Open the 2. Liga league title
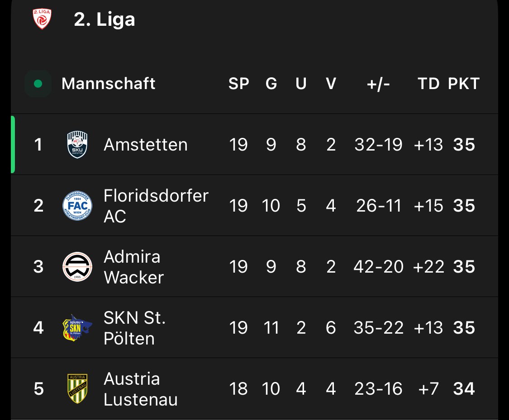This screenshot has height=420, width=509. pyautogui.click(x=105, y=20)
